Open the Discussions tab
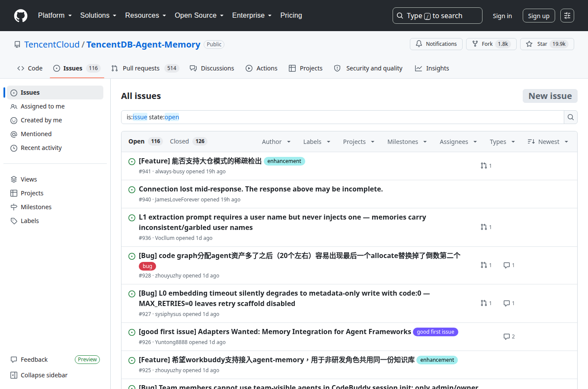Screen dimensions: 588x389 tap(212, 68)
